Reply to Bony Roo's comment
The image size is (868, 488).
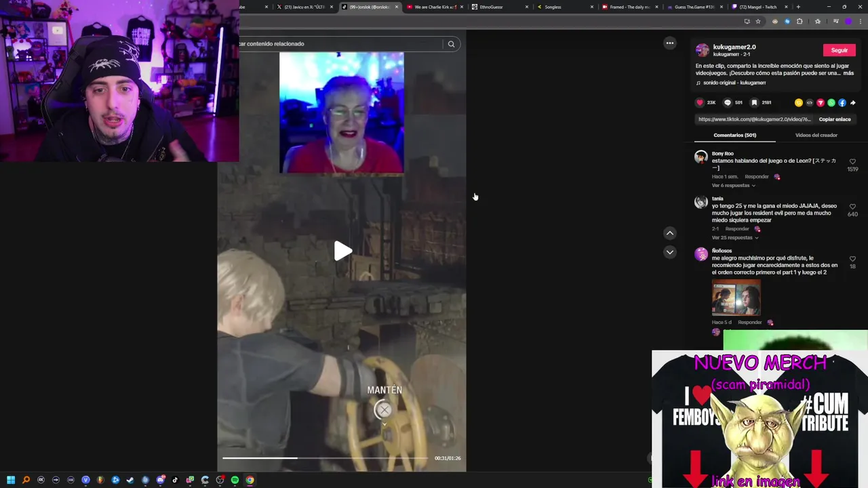pos(756,177)
